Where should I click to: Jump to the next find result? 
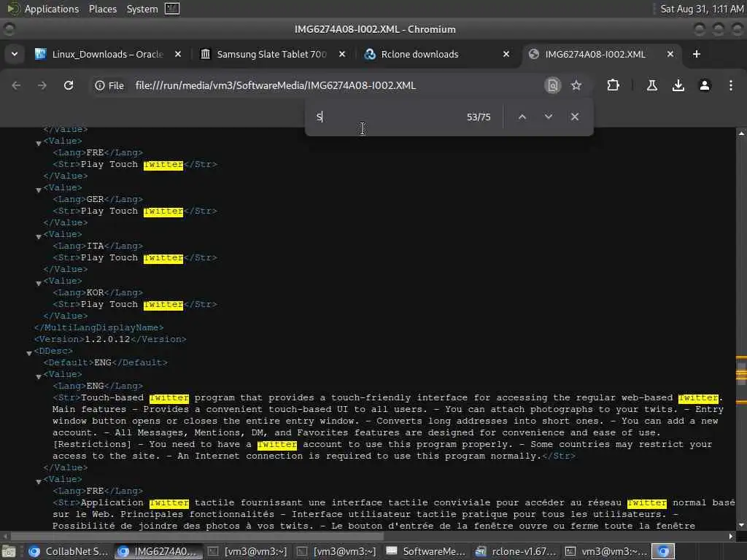[549, 117]
